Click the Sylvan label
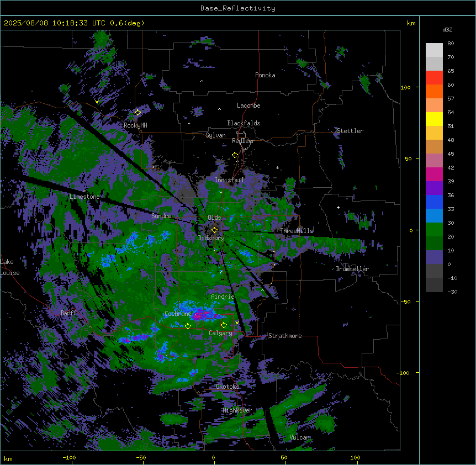 pos(215,135)
